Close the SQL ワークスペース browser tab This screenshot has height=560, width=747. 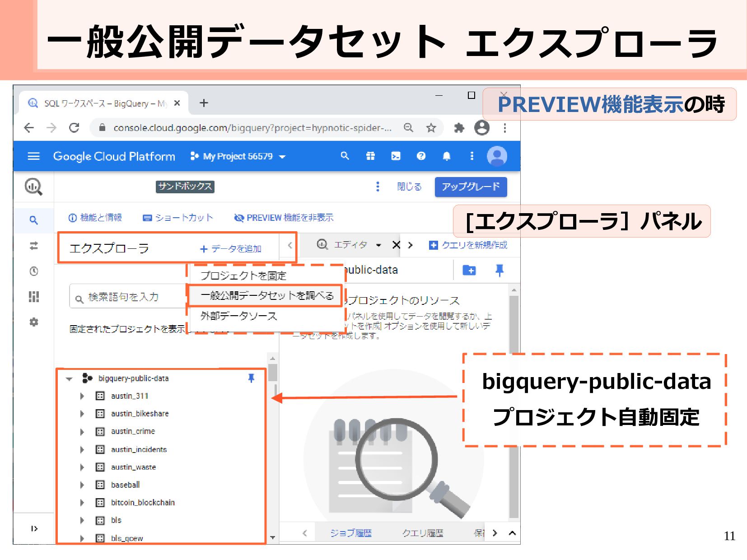point(177,103)
